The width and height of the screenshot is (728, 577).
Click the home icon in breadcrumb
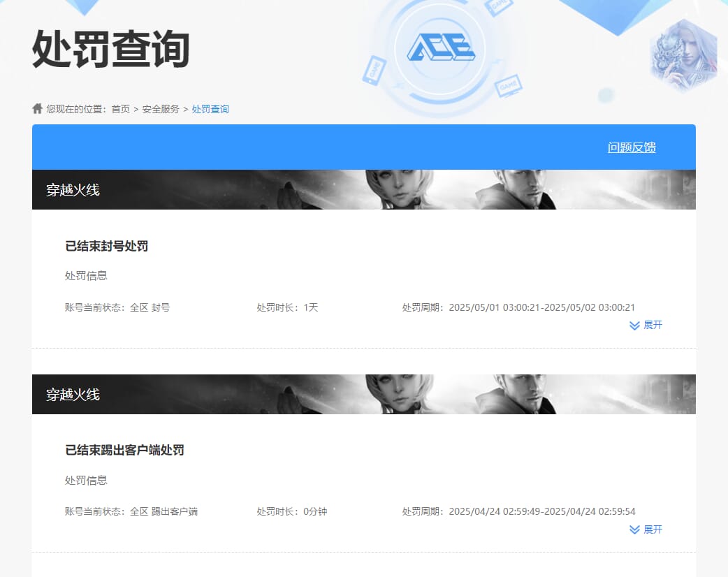[37, 108]
